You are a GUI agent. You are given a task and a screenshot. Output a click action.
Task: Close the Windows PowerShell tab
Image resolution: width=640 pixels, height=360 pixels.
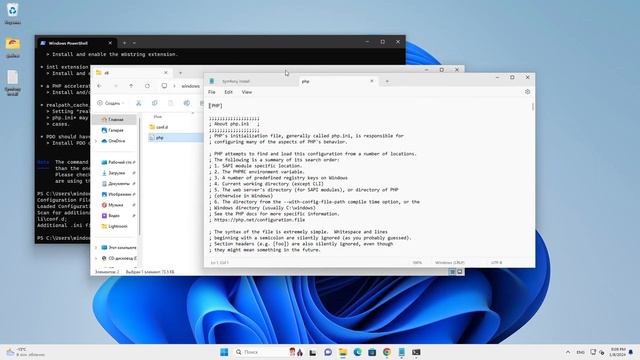(x=110, y=43)
